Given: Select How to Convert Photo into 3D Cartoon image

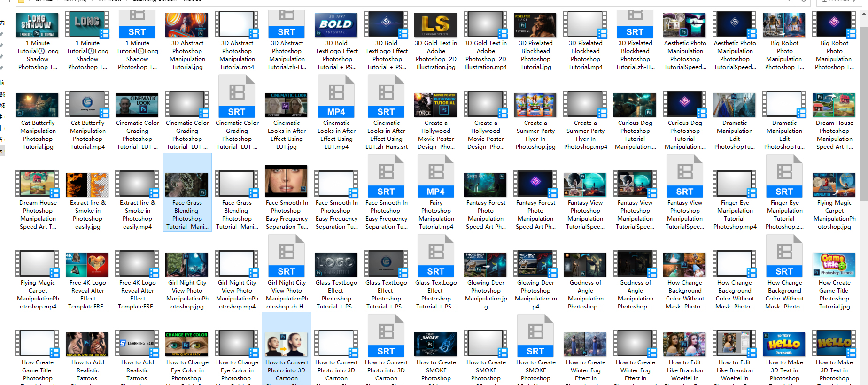Looking at the screenshot, I should 287,344.
